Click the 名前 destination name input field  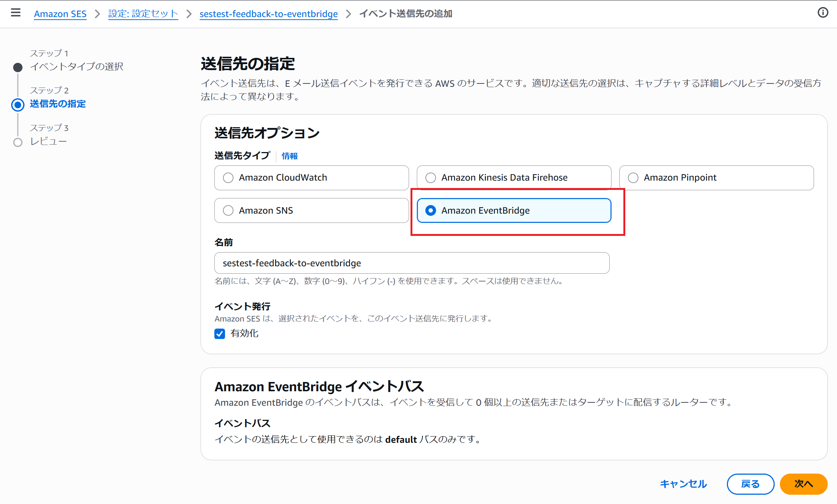coord(412,263)
